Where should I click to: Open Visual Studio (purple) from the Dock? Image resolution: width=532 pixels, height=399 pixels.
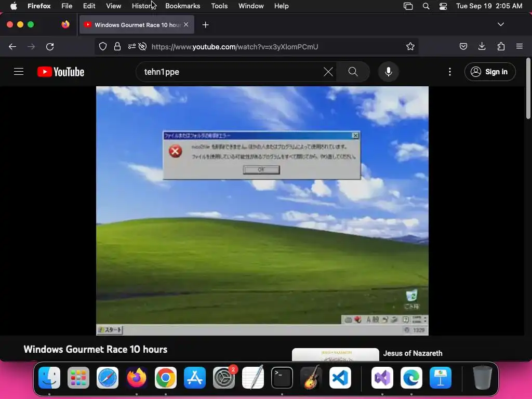coord(382,378)
